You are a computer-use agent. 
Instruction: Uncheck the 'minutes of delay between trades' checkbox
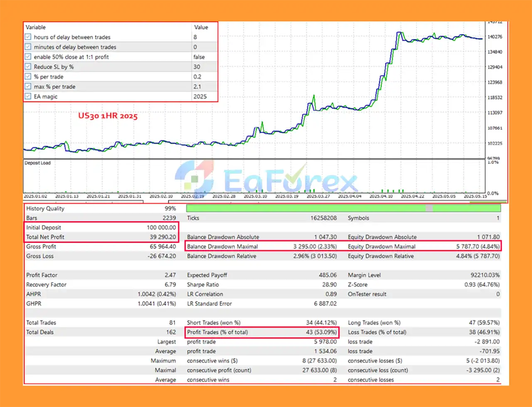(28, 47)
